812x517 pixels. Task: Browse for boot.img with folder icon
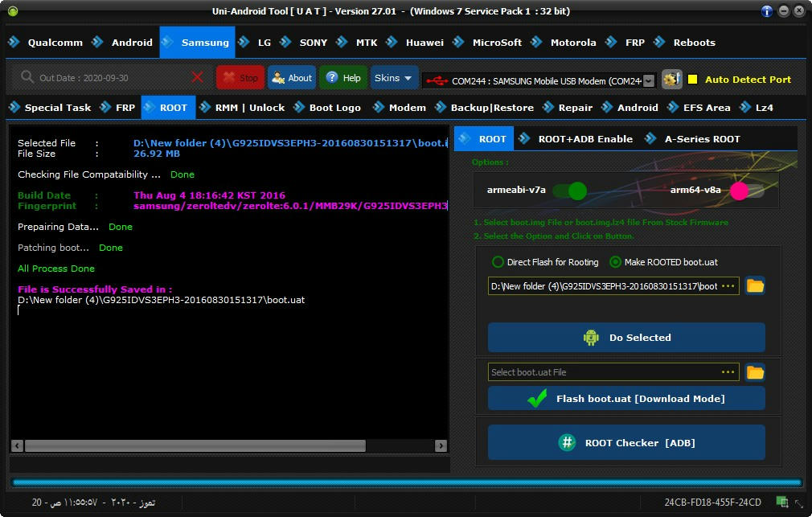(755, 286)
